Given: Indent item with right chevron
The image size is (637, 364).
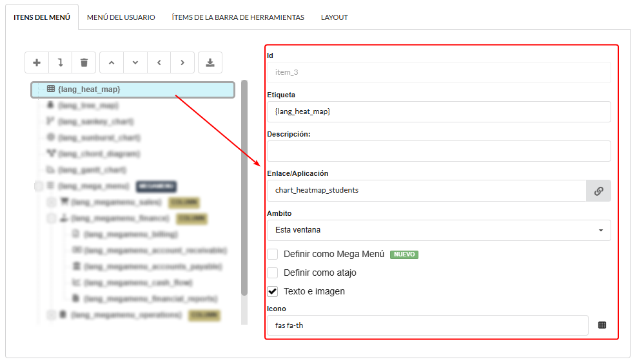Looking at the screenshot, I should 182,62.
